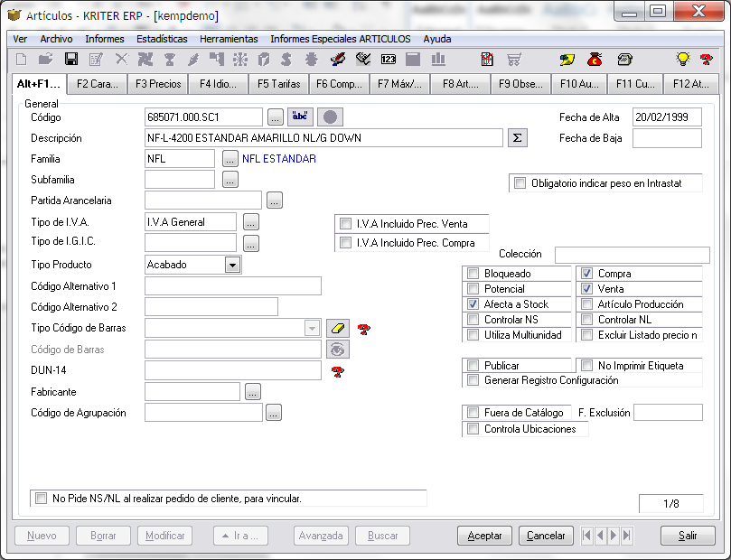Viewport: 731px width, 560px height.
Task: Click the red-and-white gift box toolbar icon
Action: click(x=487, y=60)
